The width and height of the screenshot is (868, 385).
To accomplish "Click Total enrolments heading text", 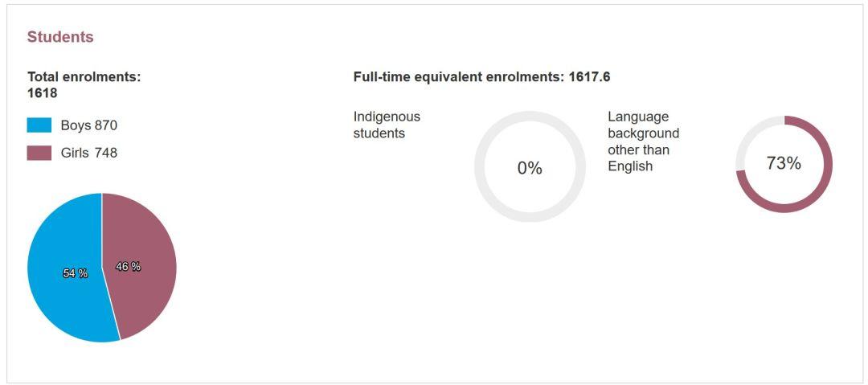I will pyautogui.click(x=84, y=77).
